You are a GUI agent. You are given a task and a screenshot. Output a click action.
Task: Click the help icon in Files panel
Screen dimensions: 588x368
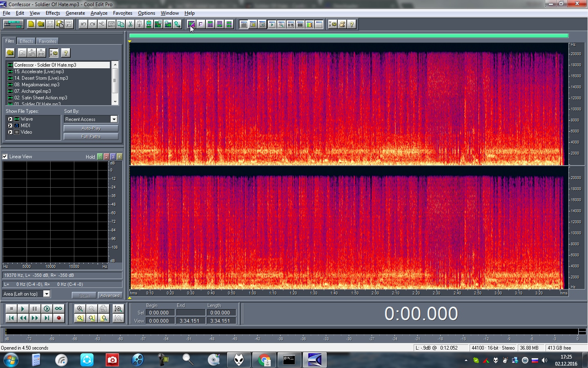(65, 53)
